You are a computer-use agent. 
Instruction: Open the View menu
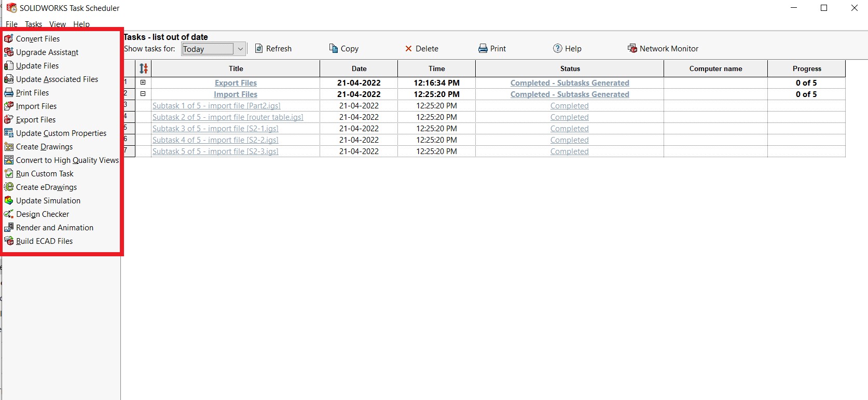pyautogui.click(x=58, y=24)
